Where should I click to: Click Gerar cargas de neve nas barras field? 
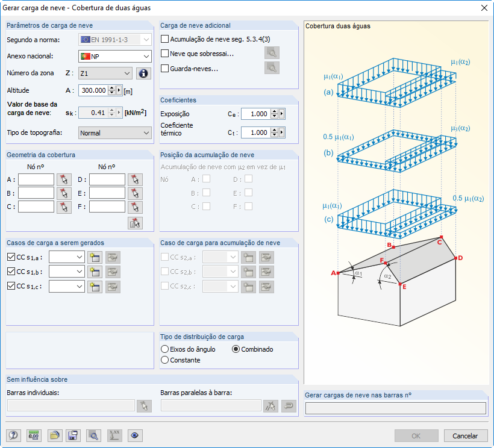[396, 408]
